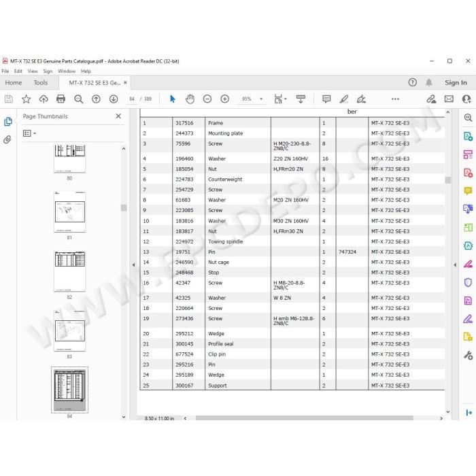476x476 pixels.
Task: Switch to the Tools tab
Action: [x=41, y=82]
